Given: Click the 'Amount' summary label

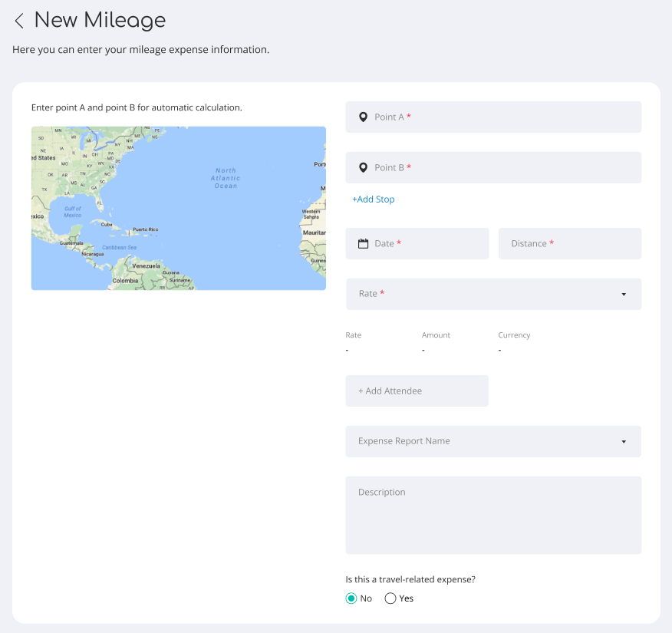Looking at the screenshot, I should 436,335.
